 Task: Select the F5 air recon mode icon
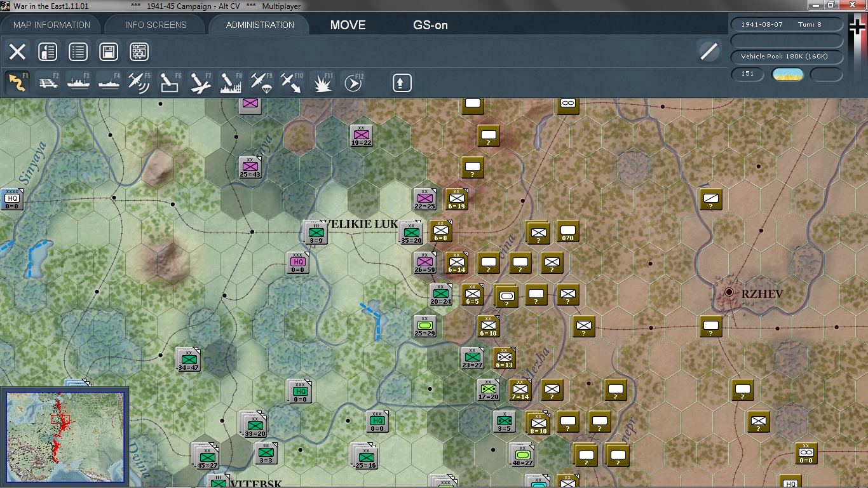click(x=139, y=83)
